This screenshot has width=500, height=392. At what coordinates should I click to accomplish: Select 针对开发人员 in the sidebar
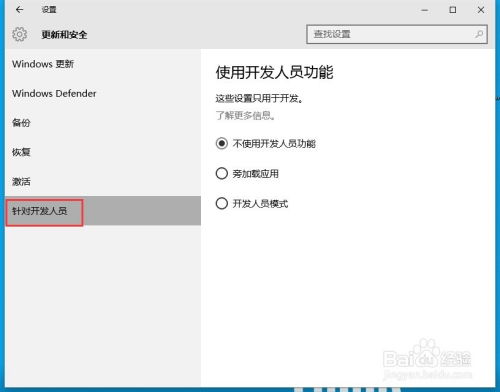[103, 211]
